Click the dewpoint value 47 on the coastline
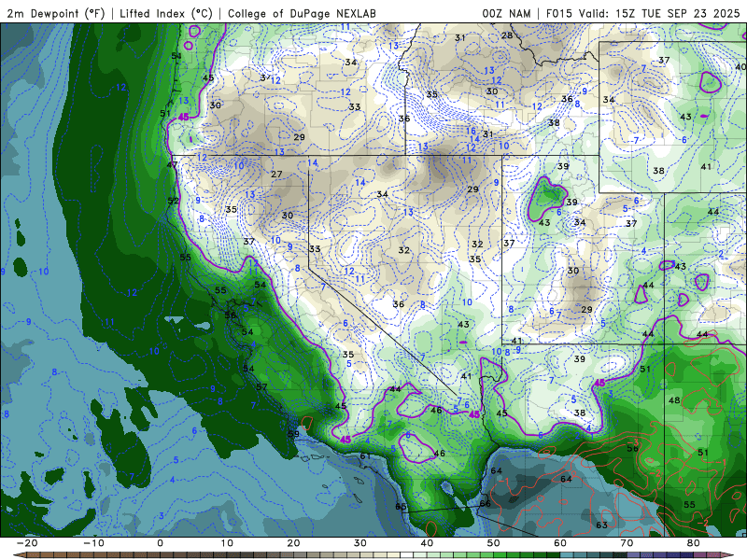Screen dimensions: 747x560 pyautogui.click(x=172, y=165)
